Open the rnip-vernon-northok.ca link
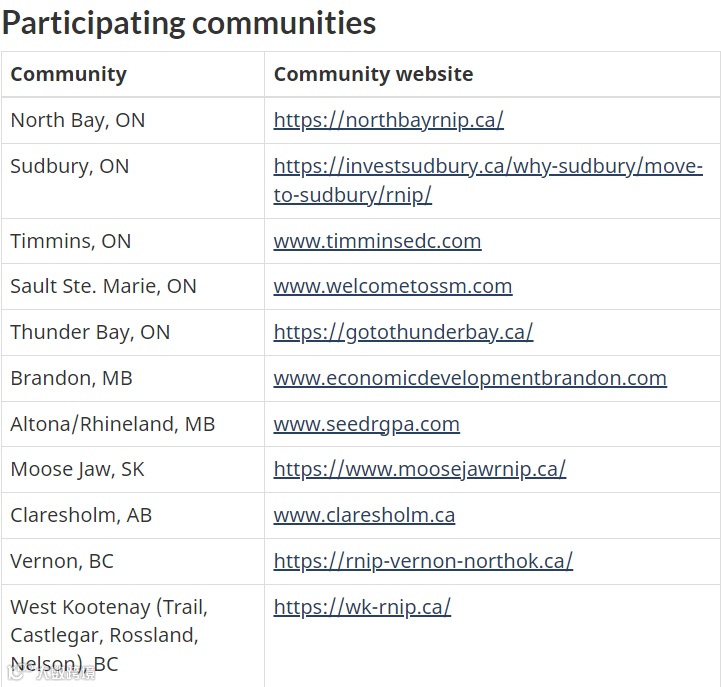Image resolution: width=721 pixels, height=687 pixels. 423,561
